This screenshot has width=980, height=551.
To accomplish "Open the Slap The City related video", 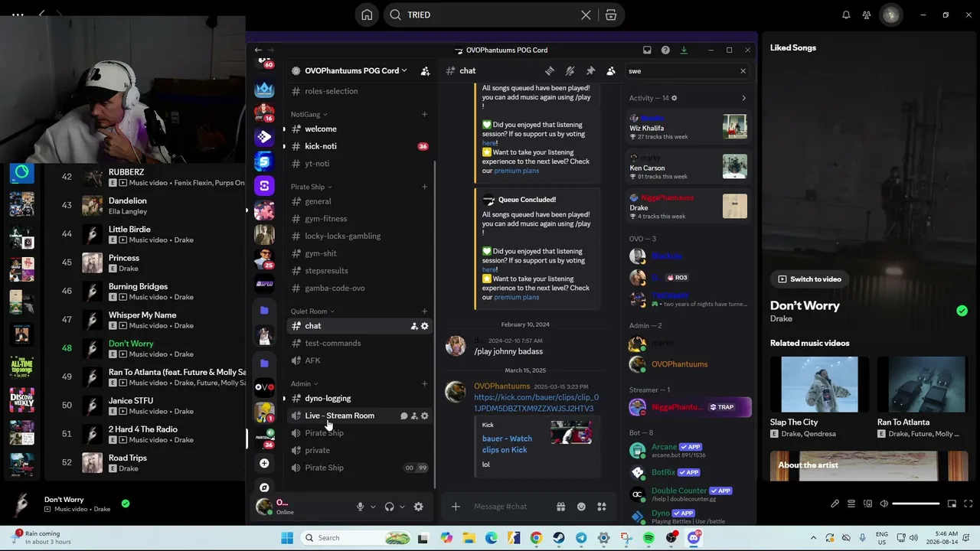I will [819, 397].
